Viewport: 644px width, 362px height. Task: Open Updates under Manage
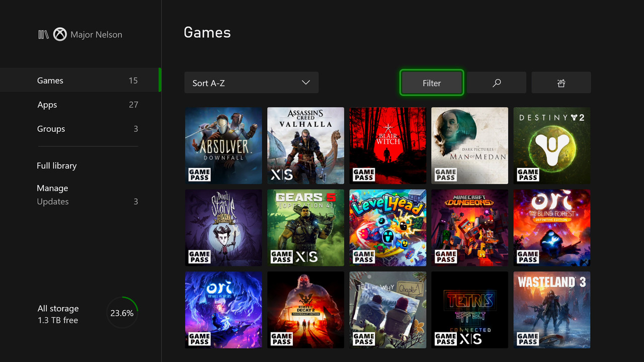pos(87,202)
